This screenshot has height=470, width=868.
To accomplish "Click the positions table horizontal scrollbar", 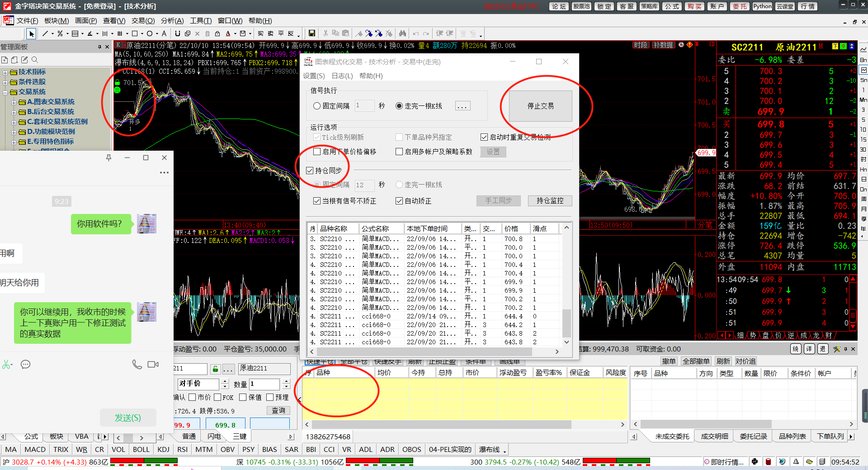I will 442,424.
